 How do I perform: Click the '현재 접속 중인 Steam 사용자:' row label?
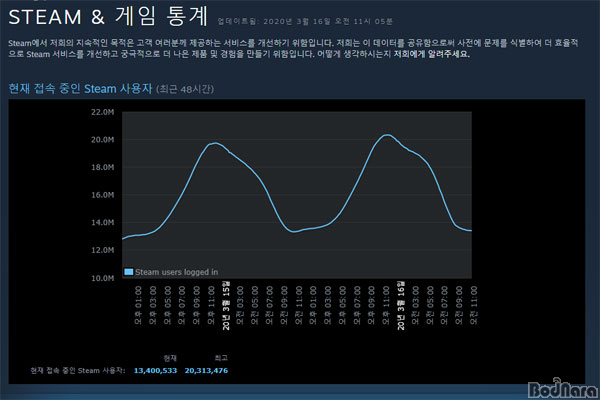[78, 371]
